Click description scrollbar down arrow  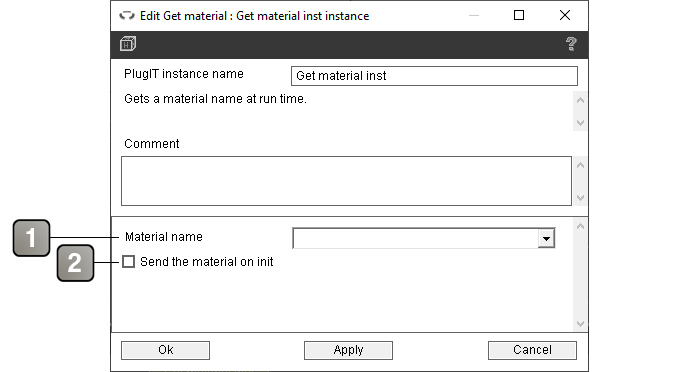pos(580,123)
